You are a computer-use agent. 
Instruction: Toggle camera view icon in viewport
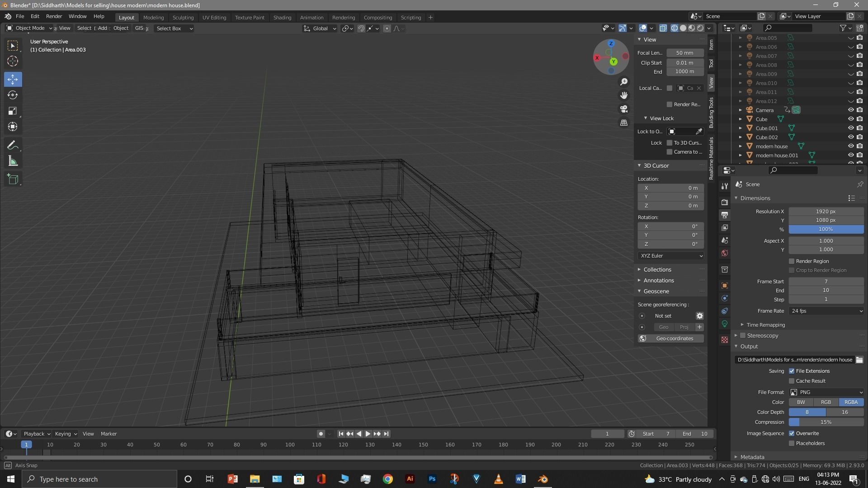pyautogui.click(x=624, y=109)
